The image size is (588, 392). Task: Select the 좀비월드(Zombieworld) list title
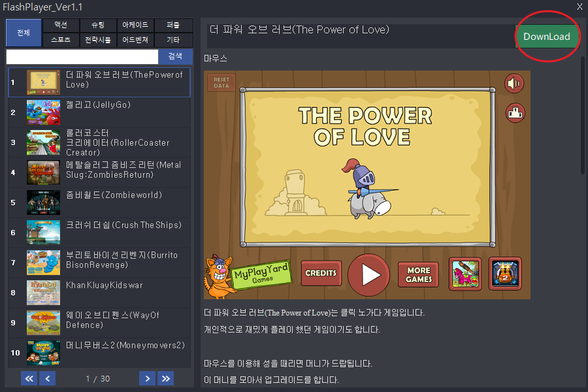[x=114, y=195]
